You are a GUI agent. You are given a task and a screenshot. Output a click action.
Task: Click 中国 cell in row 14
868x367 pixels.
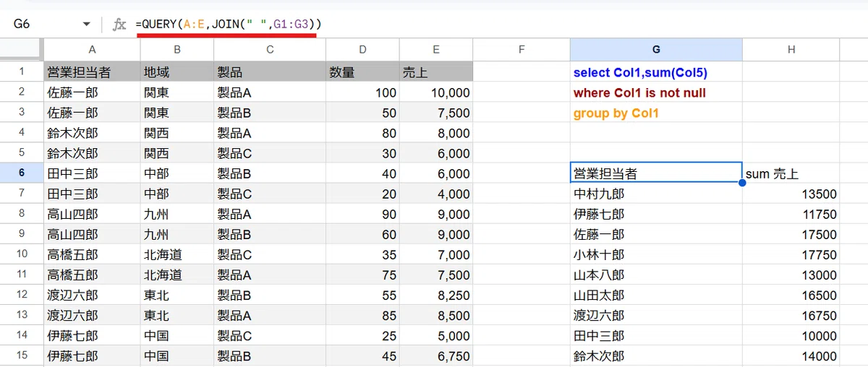pos(177,335)
